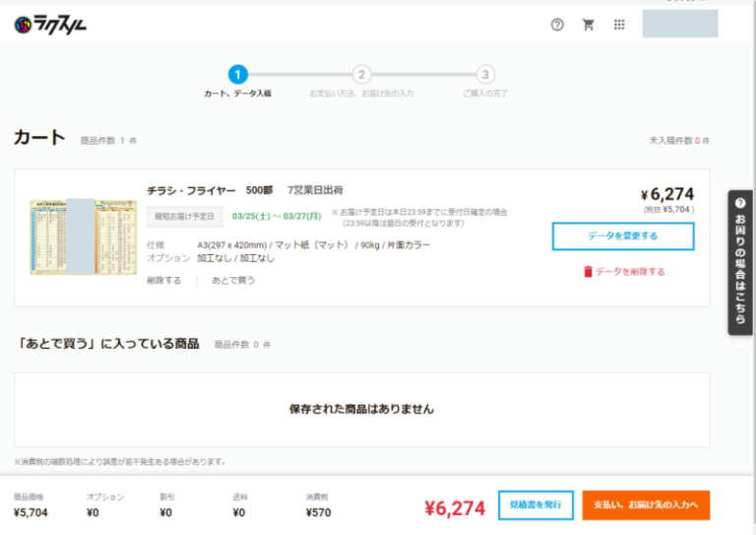Open the apps grid menu icon

tap(619, 25)
